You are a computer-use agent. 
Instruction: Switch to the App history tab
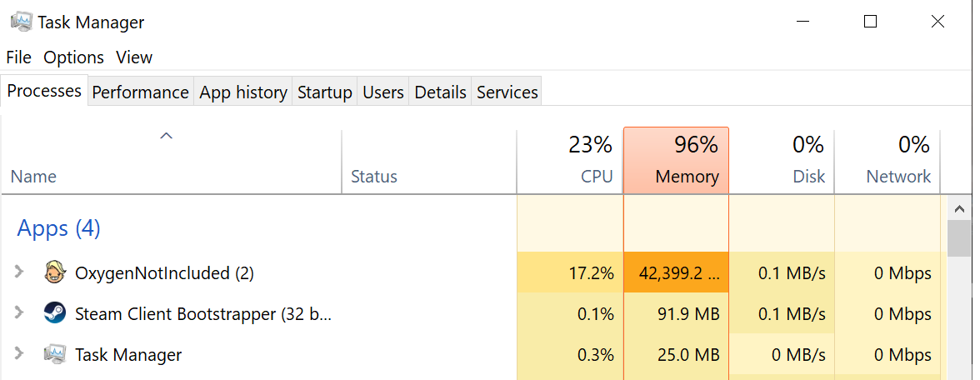[243, 92]
